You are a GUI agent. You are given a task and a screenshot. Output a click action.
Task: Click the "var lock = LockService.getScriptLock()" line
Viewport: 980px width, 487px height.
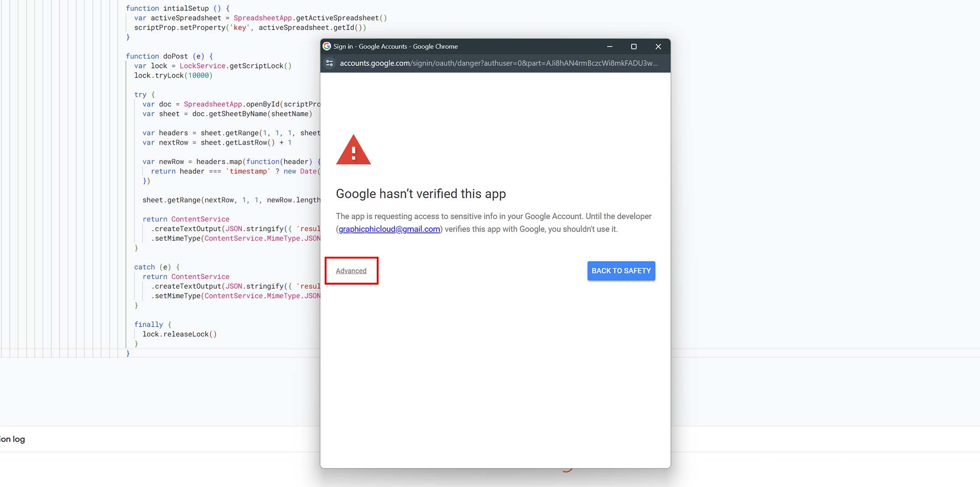click(x=213, y=66)
